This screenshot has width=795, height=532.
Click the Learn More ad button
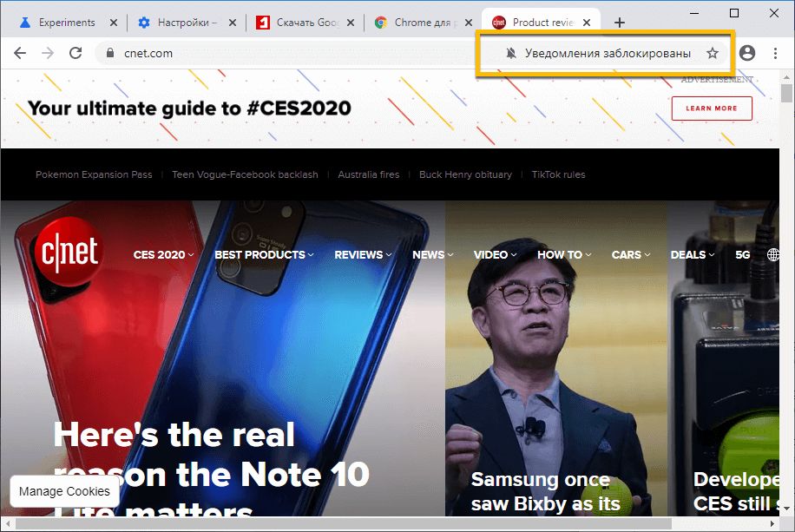712,108
